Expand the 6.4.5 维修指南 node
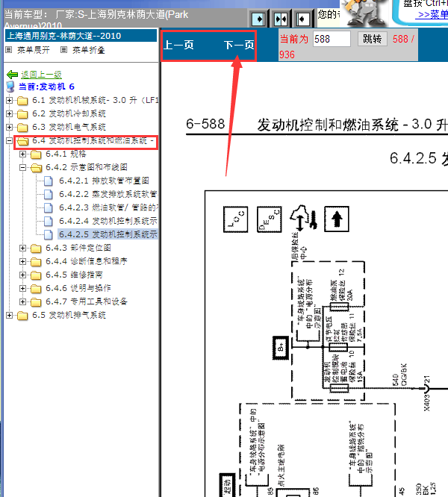 [22, 275]
